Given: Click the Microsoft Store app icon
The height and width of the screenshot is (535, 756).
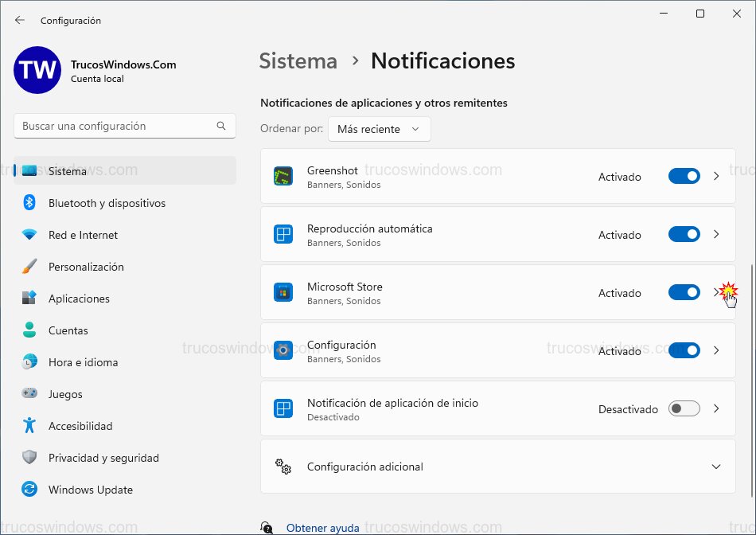Looking at the screenshot, I should tap(283, 292).
